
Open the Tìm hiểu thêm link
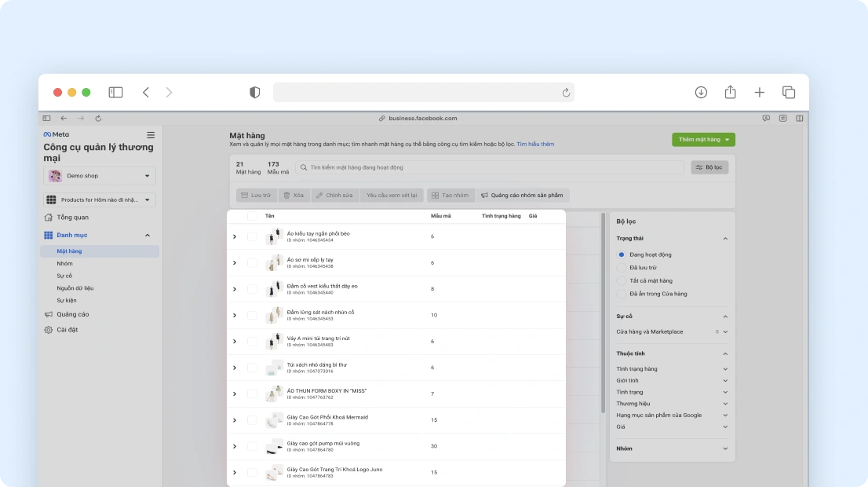(x=535, y=144)
